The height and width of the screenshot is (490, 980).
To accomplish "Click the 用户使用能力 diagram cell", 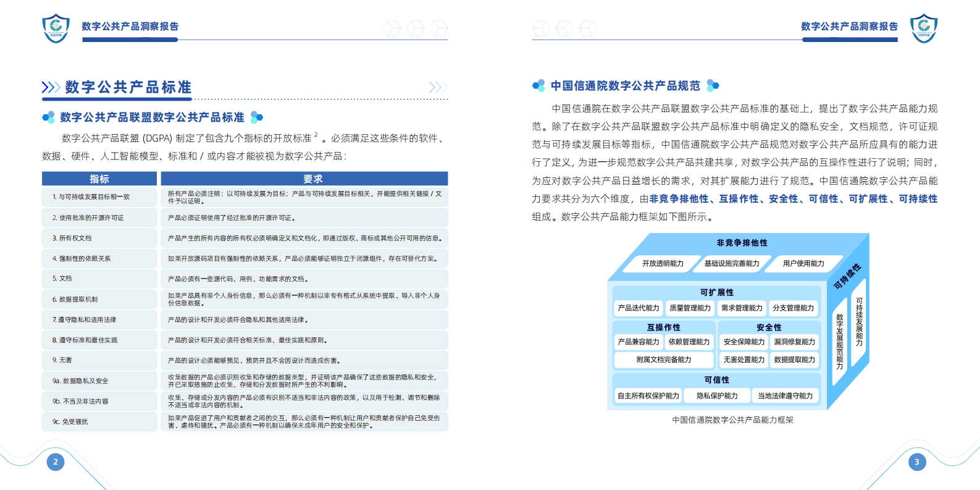I will [x=803, y=263].
